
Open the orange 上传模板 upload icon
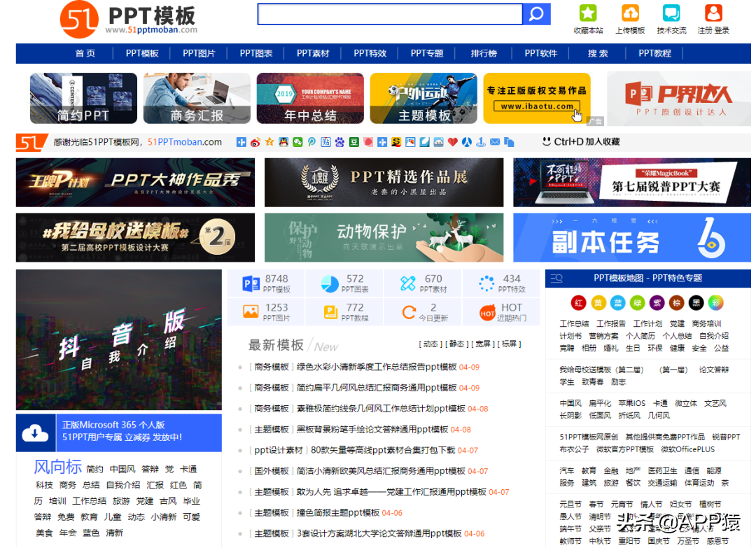coord(630,13)
